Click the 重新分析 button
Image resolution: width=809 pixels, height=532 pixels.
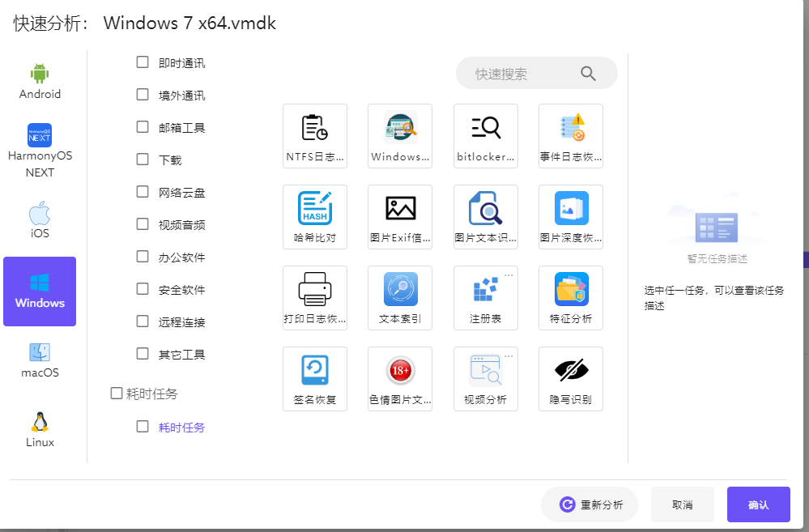[x=590, y=504]
